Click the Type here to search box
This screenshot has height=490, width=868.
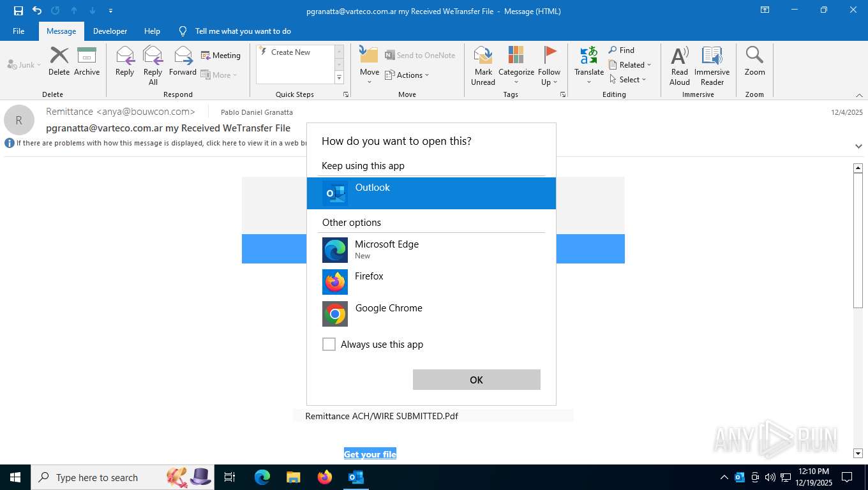coord(123,477)
